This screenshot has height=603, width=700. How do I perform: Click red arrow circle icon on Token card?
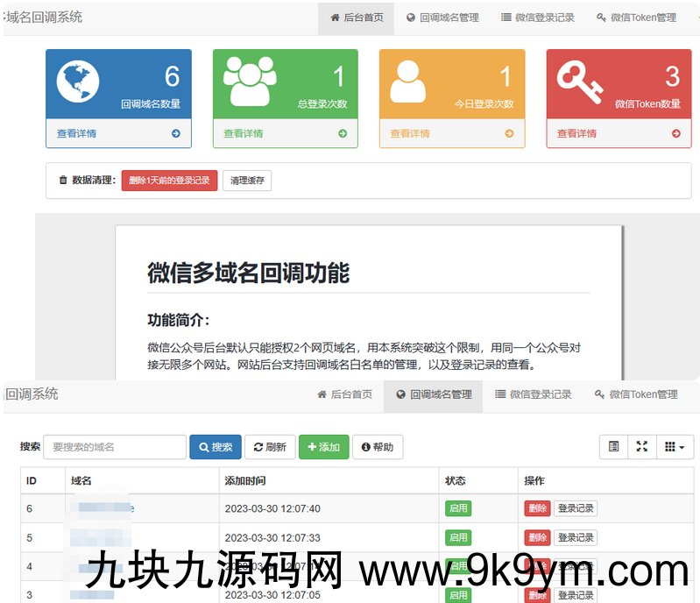click(675, 133)
